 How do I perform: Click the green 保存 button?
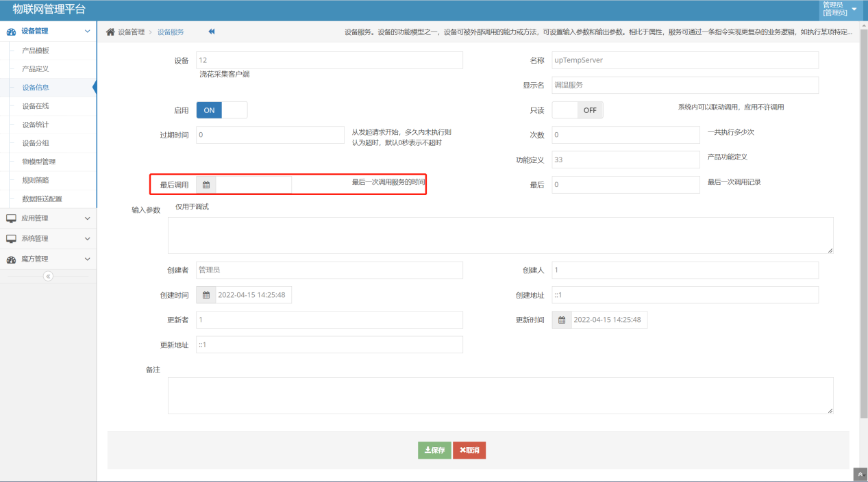click(x=434, y=450)
